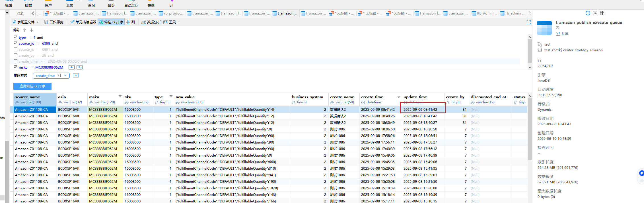Screen dimensions: 644x203
Task: Toggle the full-screen icon above the filter panel
Action: [529, 22]
